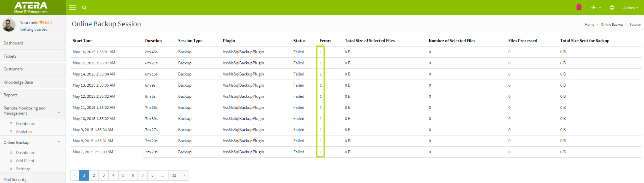
Task: Click the user profile photo
Action: [9, 25]
